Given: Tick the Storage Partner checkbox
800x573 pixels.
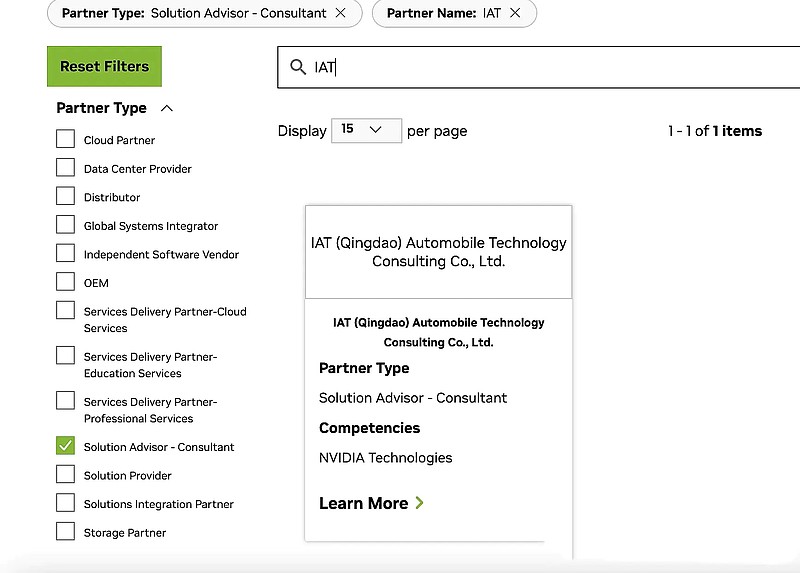Looking at the screenshot, I should [65, 531].
